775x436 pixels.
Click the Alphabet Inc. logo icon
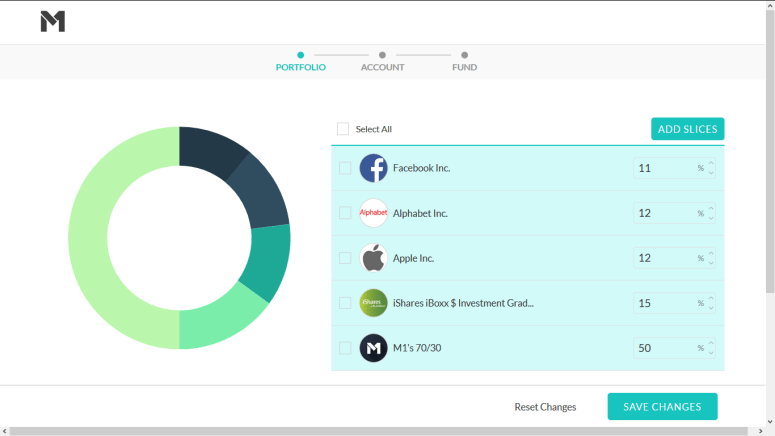(373, 213)
